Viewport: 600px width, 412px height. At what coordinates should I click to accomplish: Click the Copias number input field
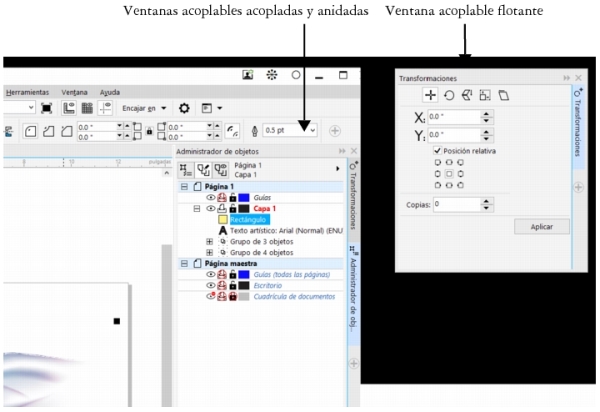456,203
